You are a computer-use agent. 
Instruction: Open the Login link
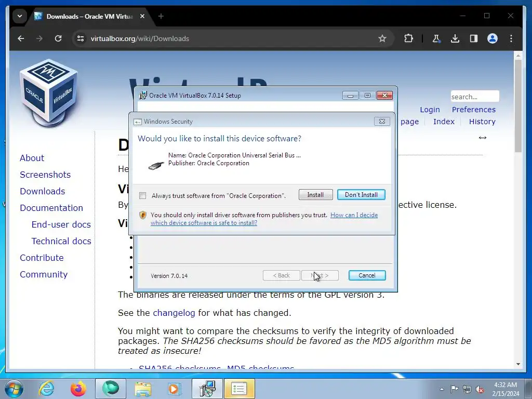(430, 110)
